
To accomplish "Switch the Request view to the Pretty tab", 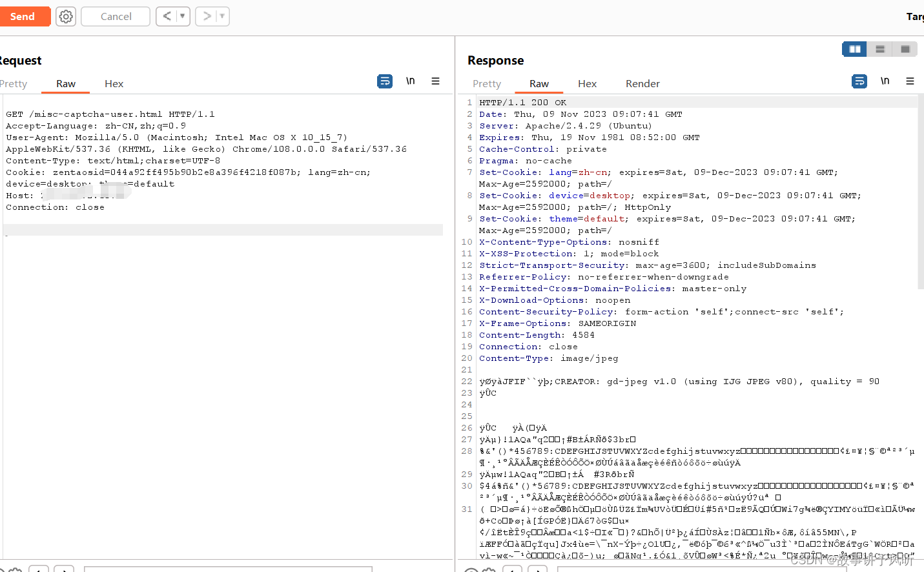I will pyautogui.click(x=14, y=84).
